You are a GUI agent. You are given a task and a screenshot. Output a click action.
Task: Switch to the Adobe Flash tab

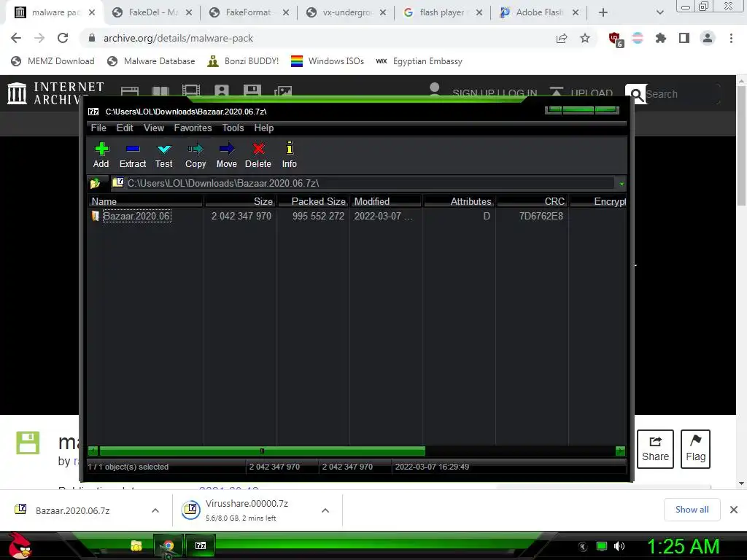coord(539,12)
